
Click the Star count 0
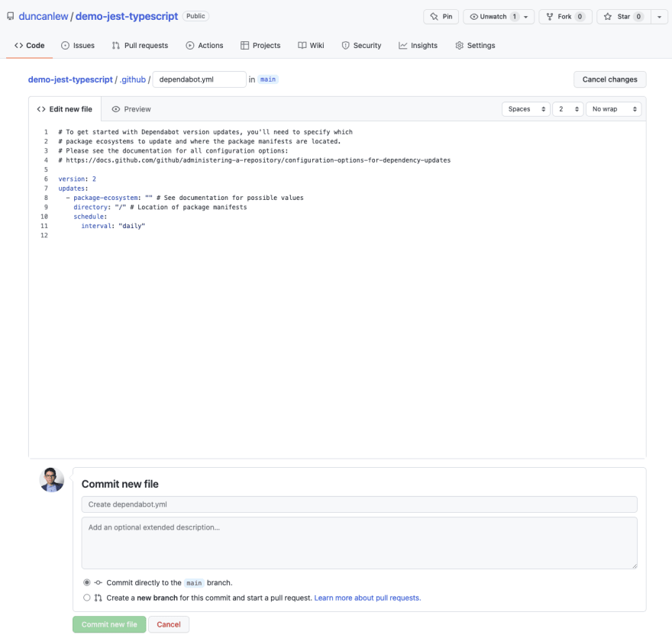638,17
